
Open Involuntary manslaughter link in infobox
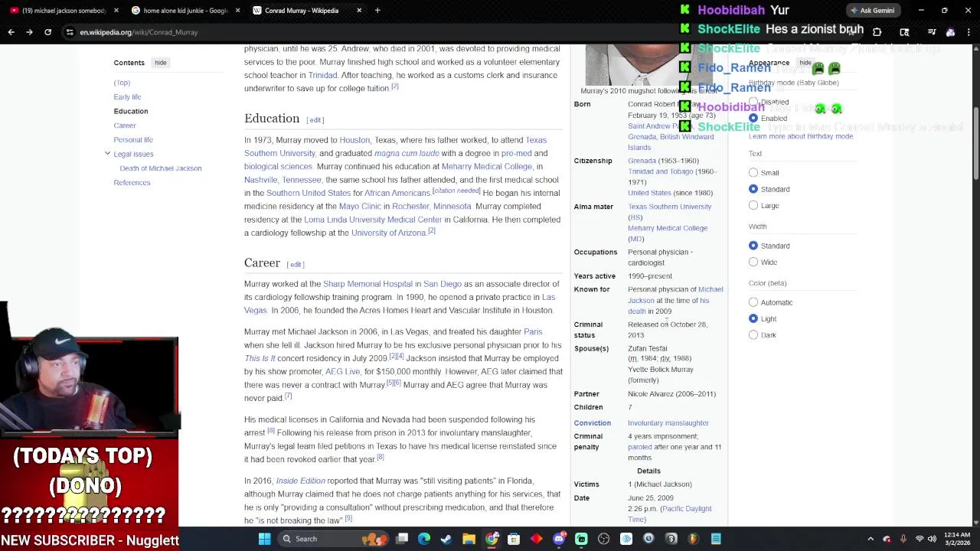point(668,422)
